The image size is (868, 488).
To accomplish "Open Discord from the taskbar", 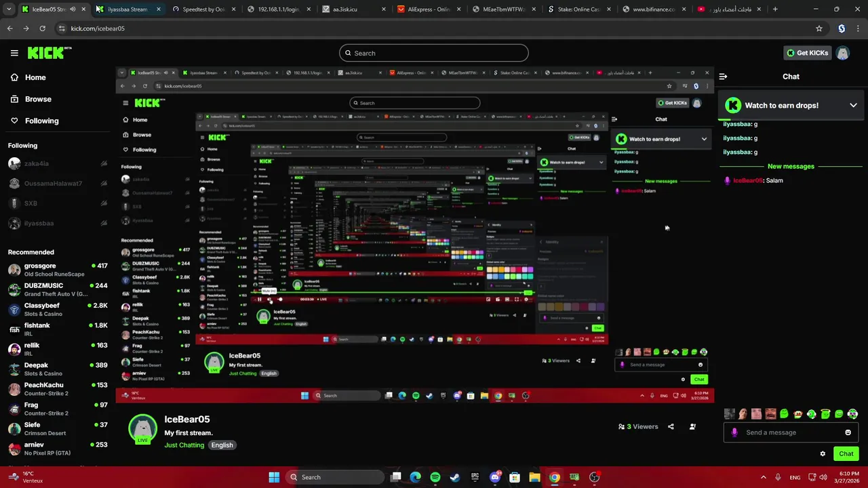I will (x=495, y=477).
